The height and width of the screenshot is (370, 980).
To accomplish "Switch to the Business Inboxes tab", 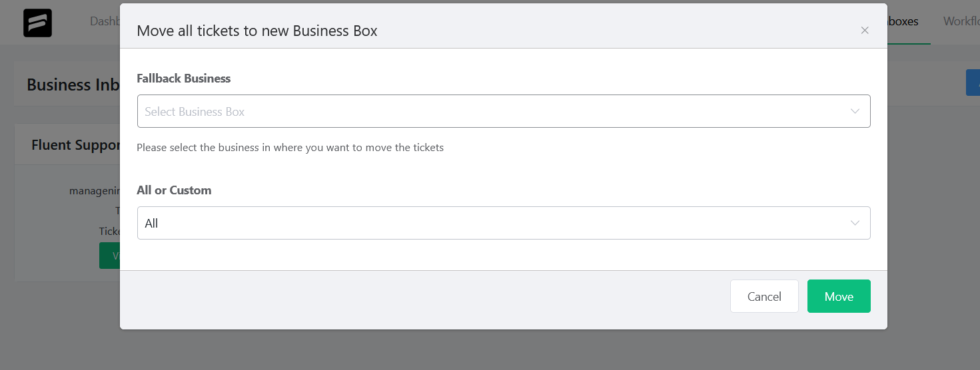I will point(903,21).
